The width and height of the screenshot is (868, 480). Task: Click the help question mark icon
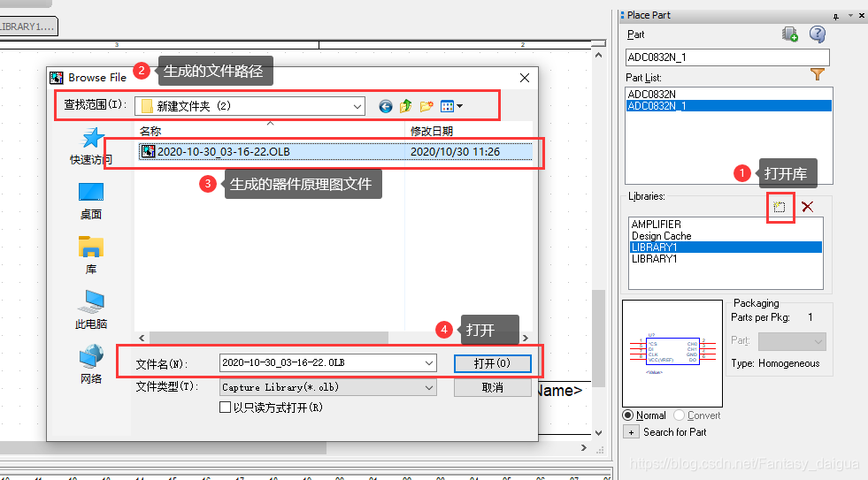(x=817, y=34)
